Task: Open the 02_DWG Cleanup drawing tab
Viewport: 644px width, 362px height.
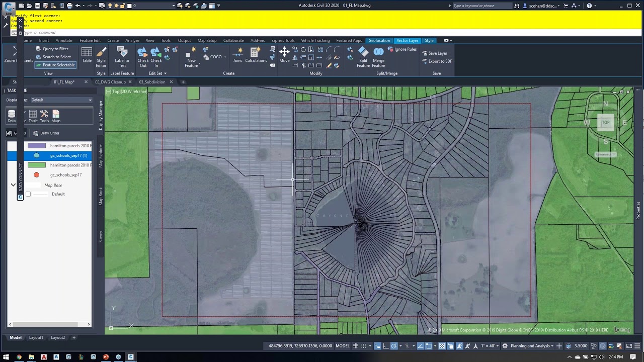Action: (x=110, y=82)
